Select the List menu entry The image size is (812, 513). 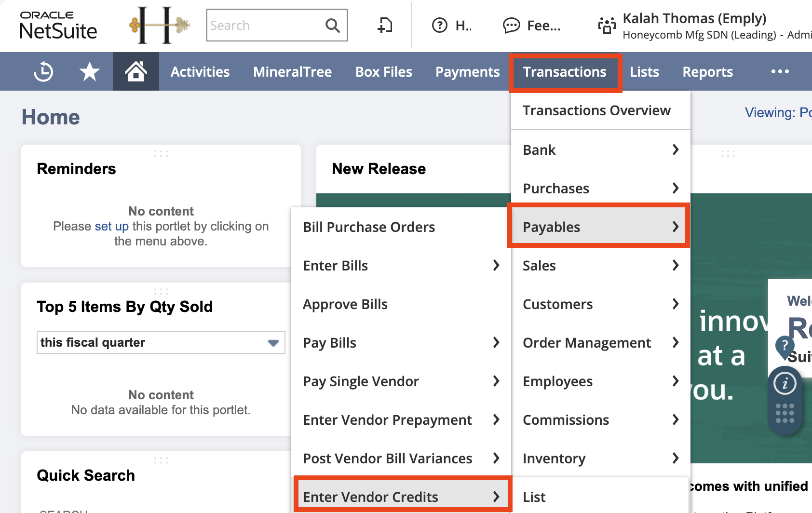pyautogui.click(x=601, y=496)
